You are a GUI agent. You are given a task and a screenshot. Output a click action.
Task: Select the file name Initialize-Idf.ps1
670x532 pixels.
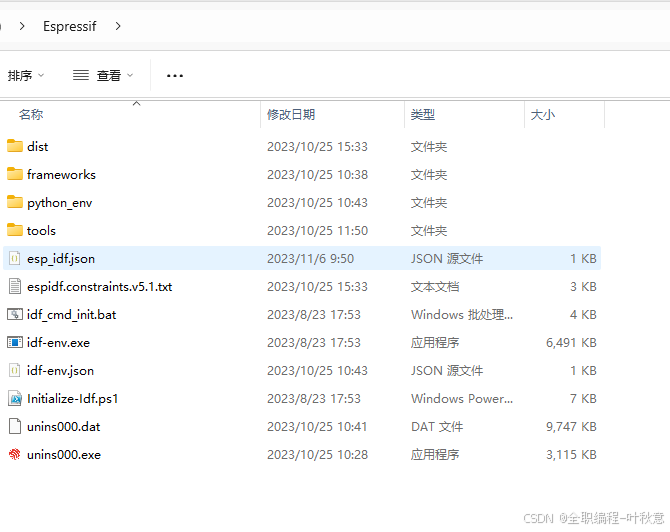72,399
